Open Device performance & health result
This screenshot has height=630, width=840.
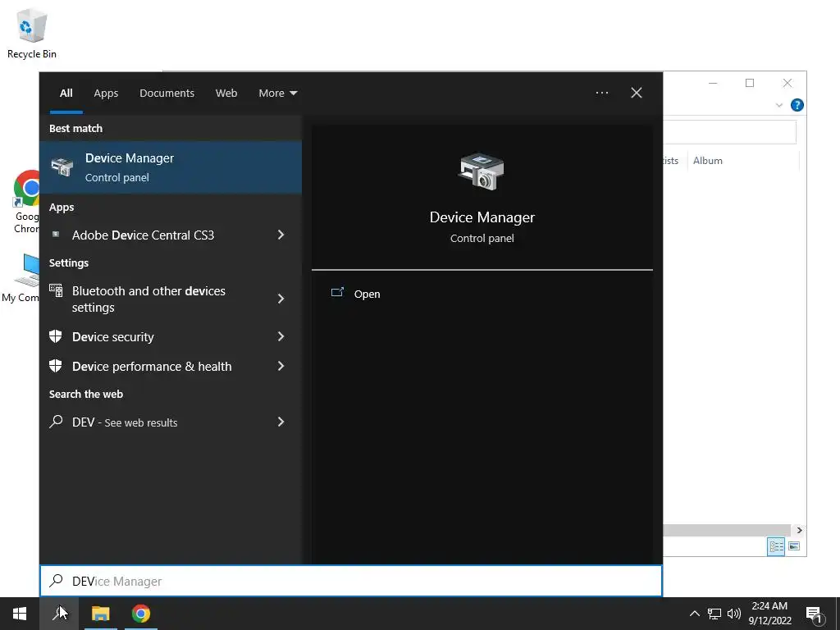pyautogui.click(x=171, y=367)
